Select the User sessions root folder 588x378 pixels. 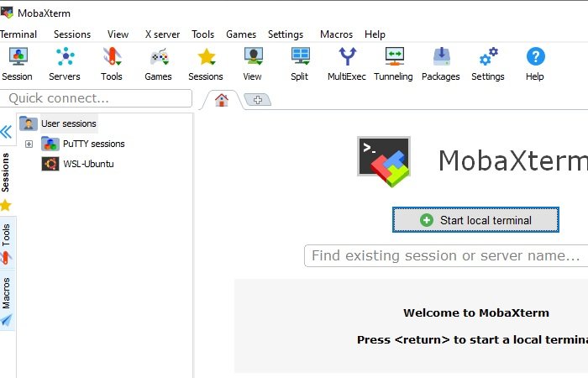coord(59,123)
